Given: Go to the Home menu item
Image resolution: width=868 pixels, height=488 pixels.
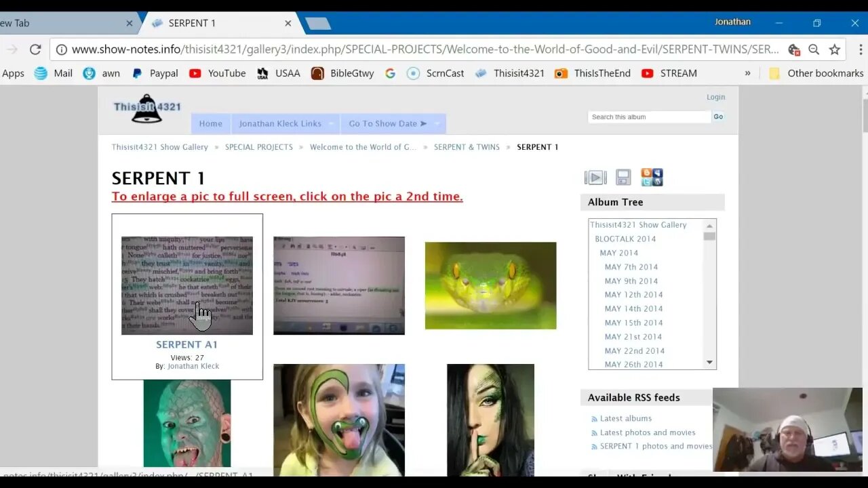Looking at the screenshot, I should 211,123.
